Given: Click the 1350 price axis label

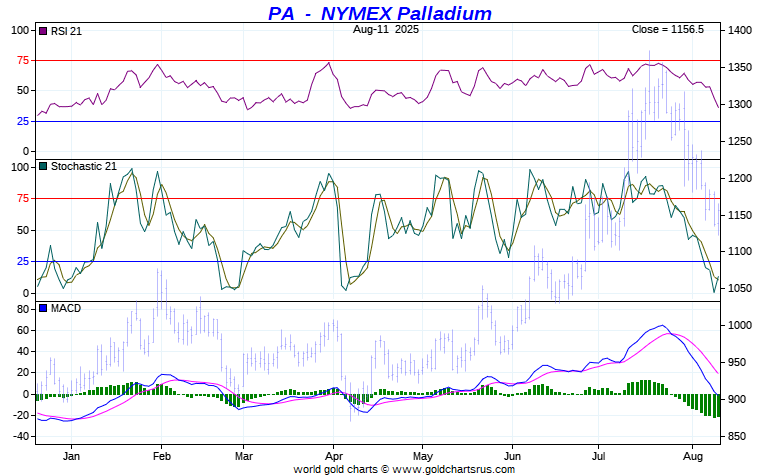Looking at the screenshot, I should (740, 67).
